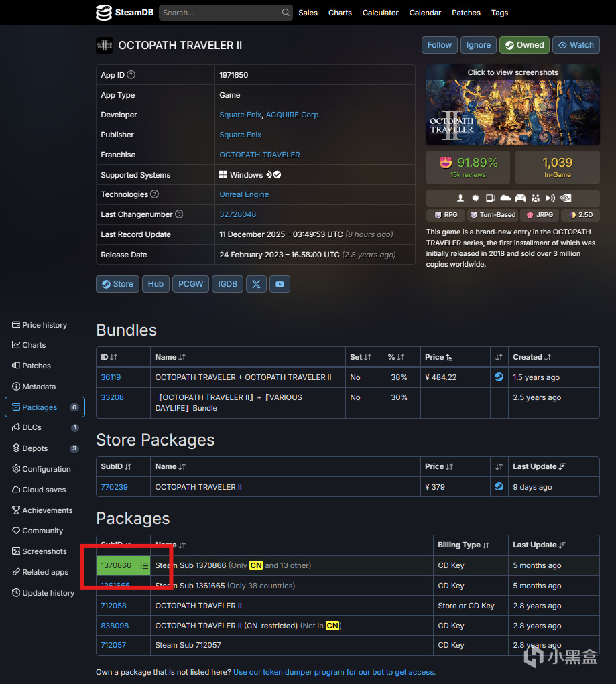
Task: Click the NVIDIA GeForce Now icon
Action: [x=566, y=198]
